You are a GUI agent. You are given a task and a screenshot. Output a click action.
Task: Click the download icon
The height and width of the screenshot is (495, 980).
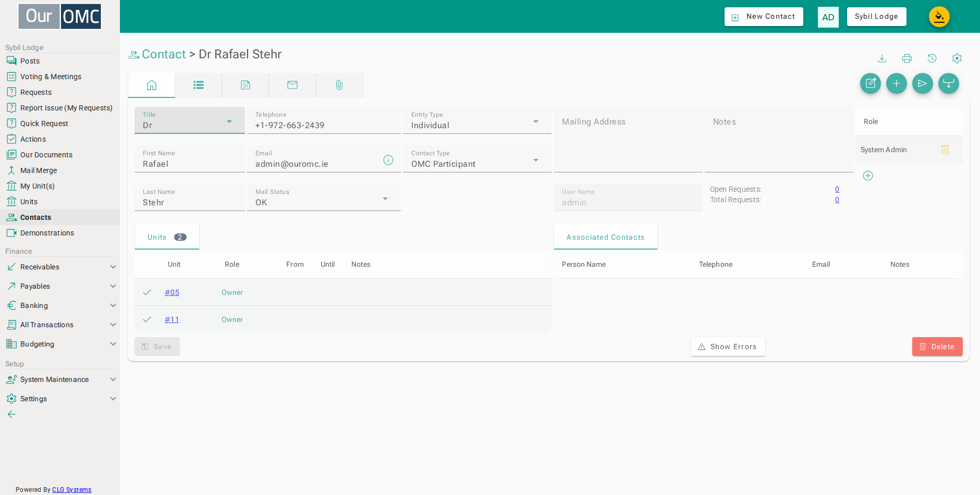(x=882, y=58)
